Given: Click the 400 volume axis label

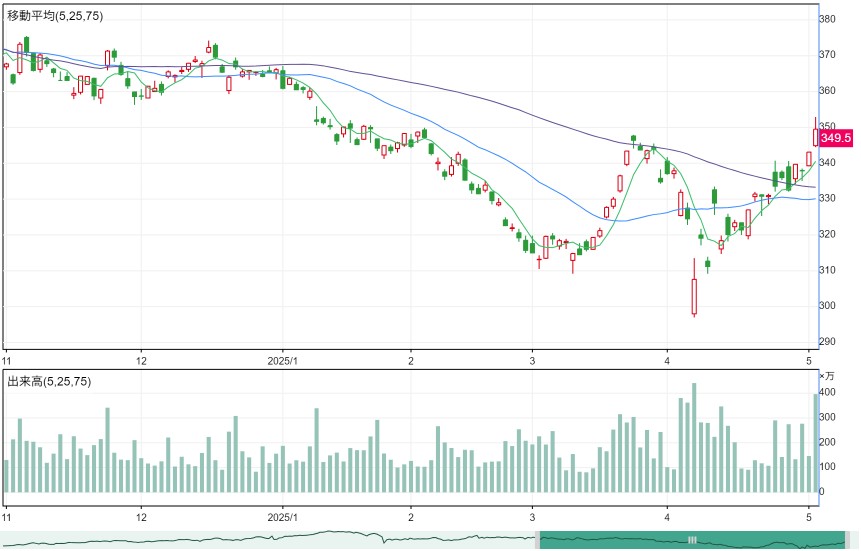Looking at the screenshot, I should [x=828, y=392].
